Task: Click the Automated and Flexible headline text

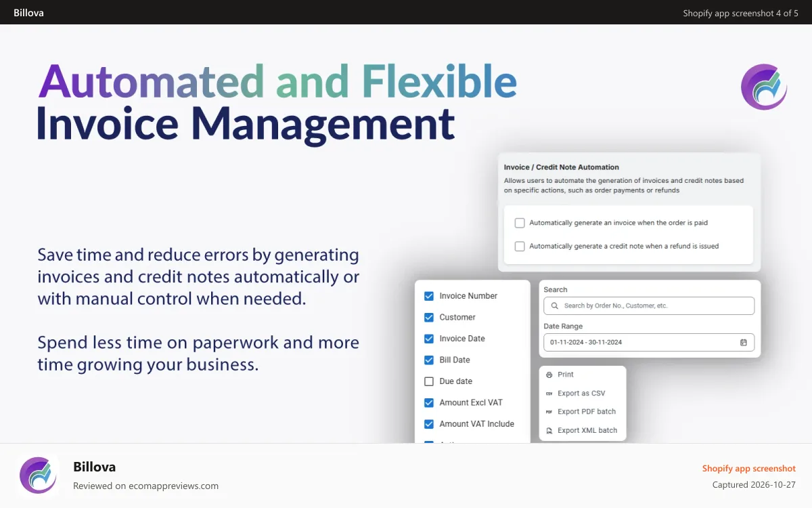Action: pos(277,81)
